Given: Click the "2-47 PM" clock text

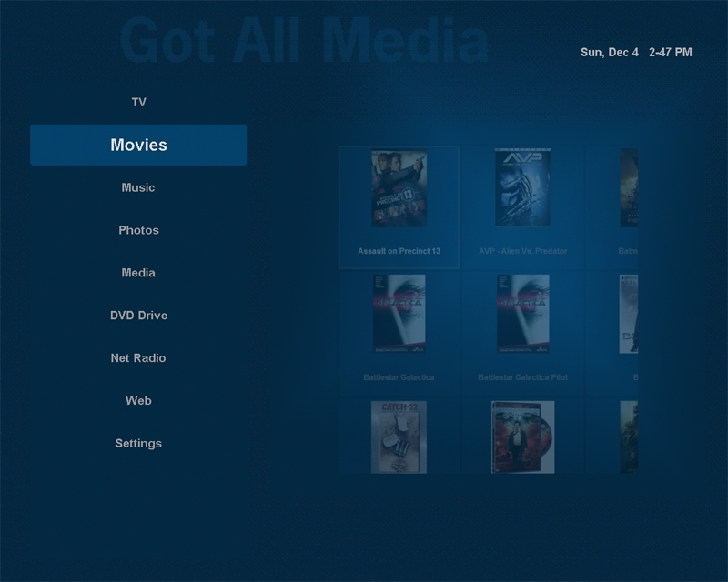Looking at the screenshot, I should pyautogui.click(x=671, y=53).
